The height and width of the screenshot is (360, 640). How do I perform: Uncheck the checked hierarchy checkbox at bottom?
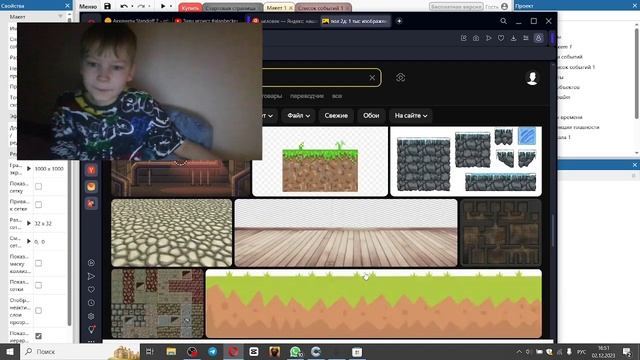coord(38,336)
